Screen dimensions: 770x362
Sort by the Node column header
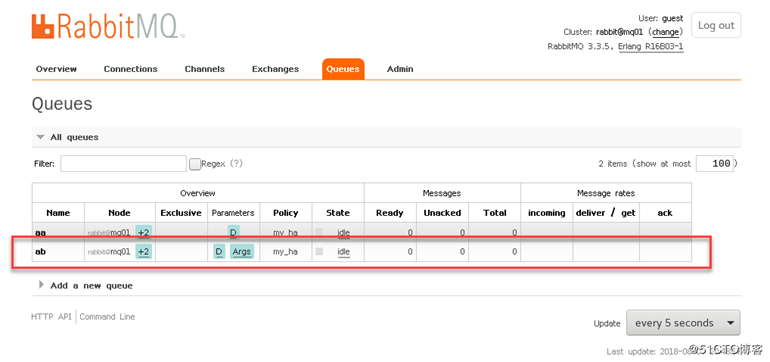coord(119,213)
